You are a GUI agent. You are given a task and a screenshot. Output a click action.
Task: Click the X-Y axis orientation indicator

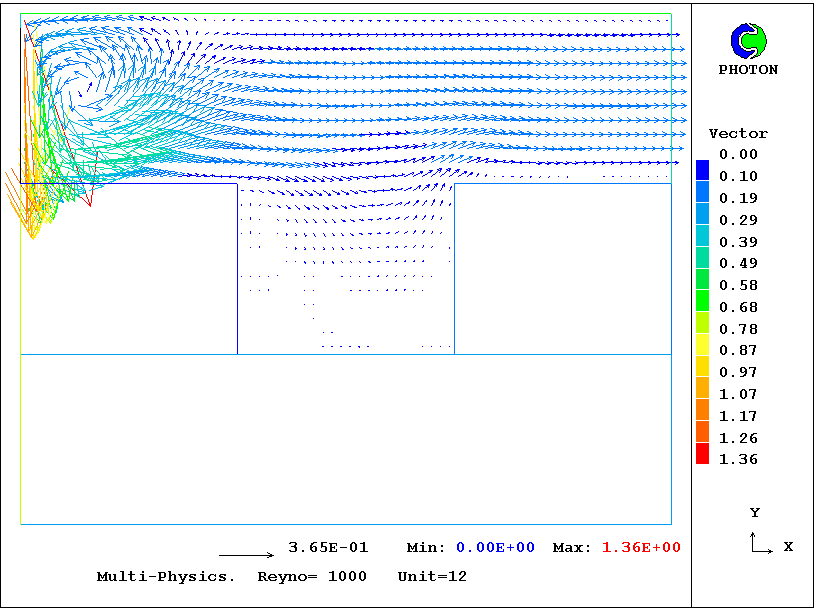pos(762,543)
